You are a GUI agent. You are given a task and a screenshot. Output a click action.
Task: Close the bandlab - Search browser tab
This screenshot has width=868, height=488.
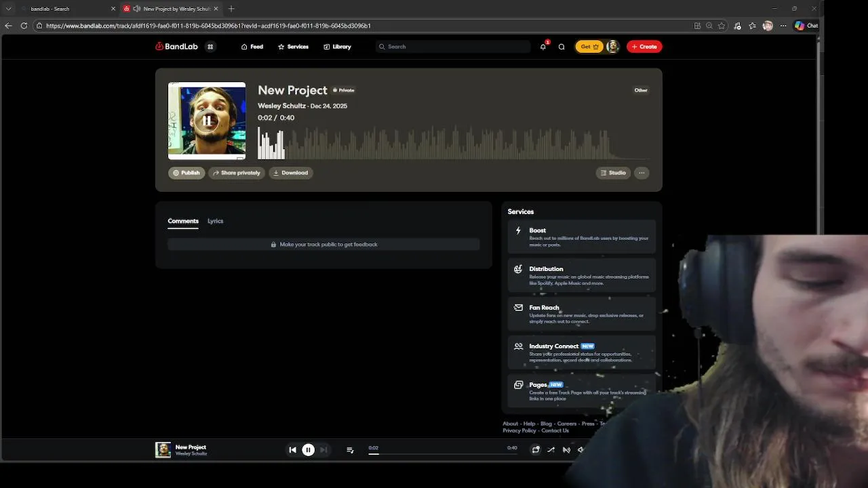coord(113,9)
